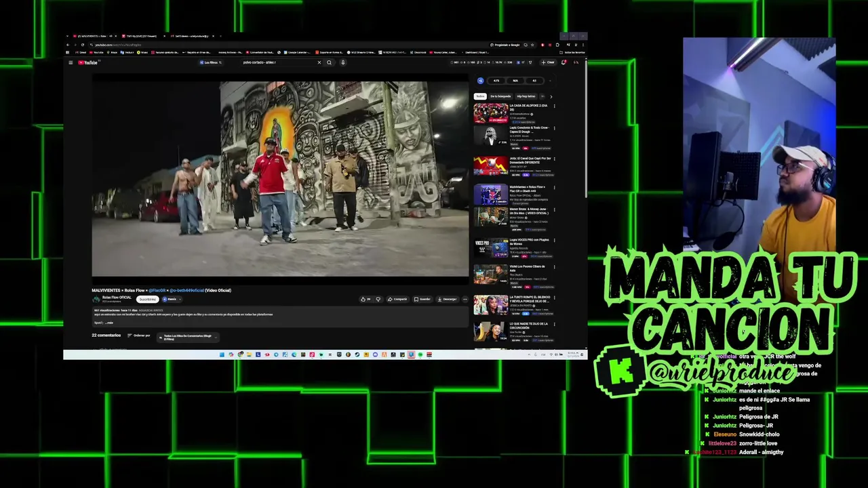Viewport: 868px width, 488px height.
Task: Click the Guardar save button
Action: [x=422, y=299]
